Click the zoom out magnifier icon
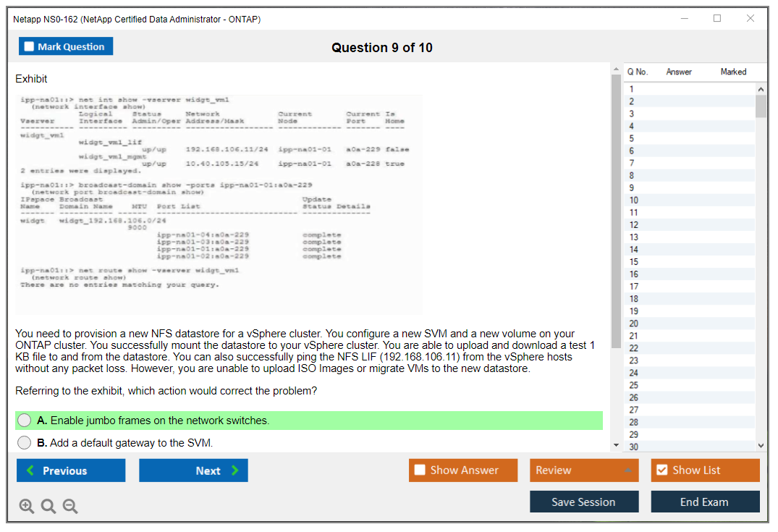 (x=70, y=507)
